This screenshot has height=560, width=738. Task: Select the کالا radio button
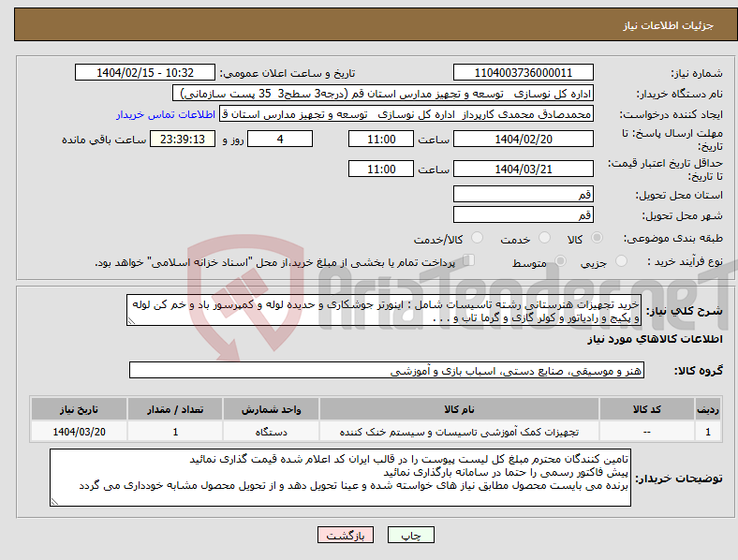597,238
